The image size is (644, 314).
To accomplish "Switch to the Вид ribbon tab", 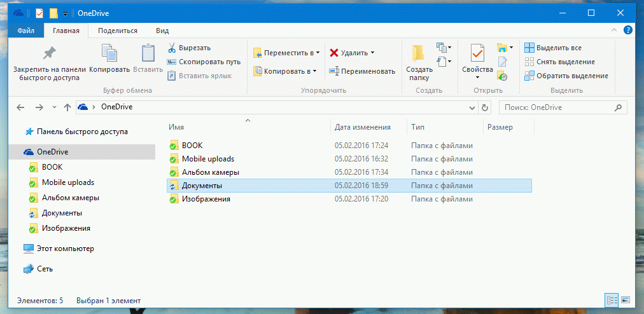I will coord(162,31).
